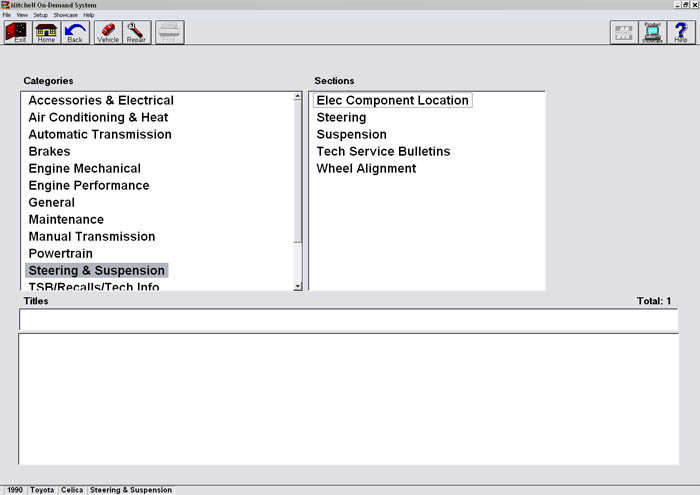The image size is (700, 495).
Task: Open the Wheel Alignment section
Action: [367, 168]
